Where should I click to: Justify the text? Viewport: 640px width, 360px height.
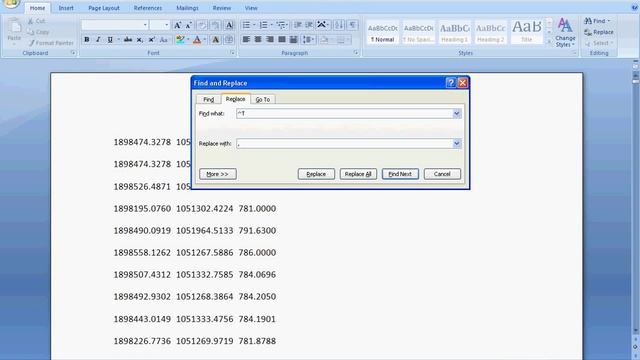coord(282,40)
